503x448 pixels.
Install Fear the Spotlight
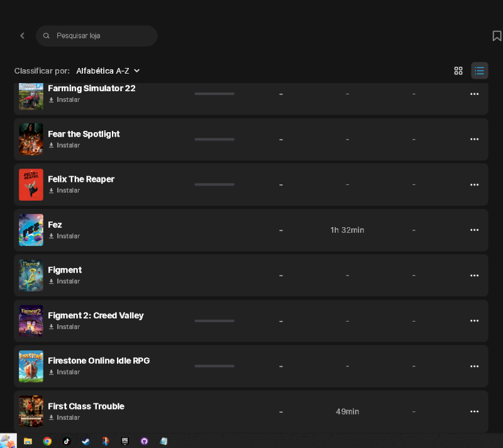tap(64, 145)
